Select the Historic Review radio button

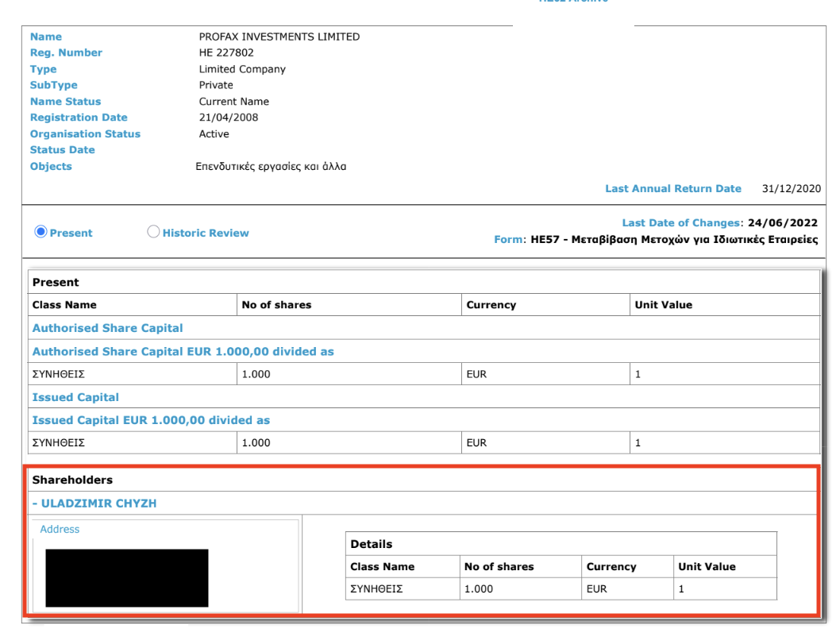click(x=154, y=233)
